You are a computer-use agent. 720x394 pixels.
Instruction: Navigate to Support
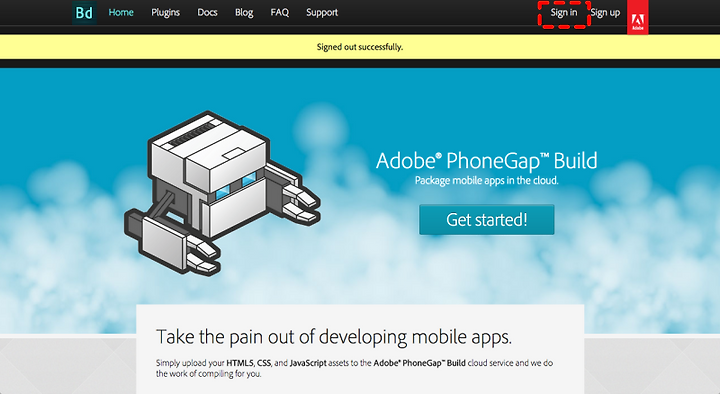(322, 12)
